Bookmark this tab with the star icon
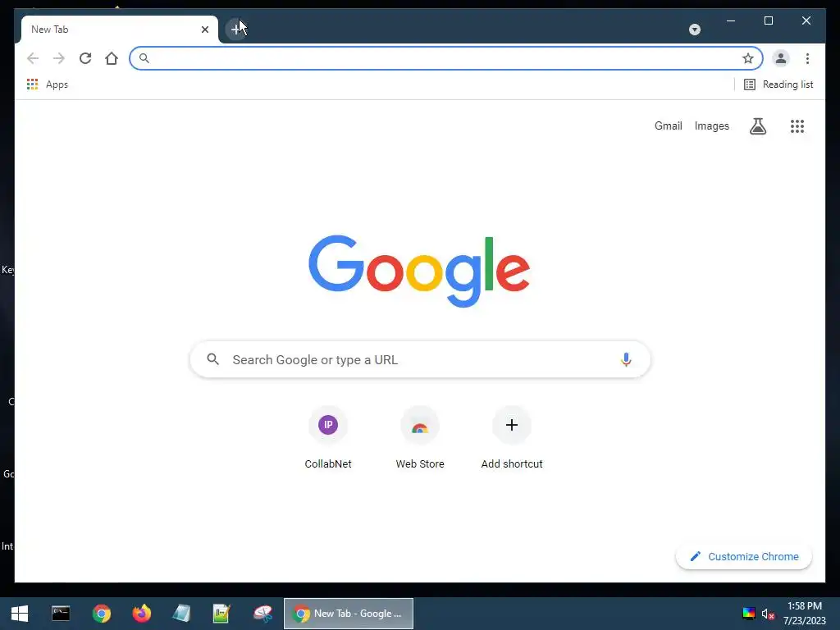The height and width of the screenshot is (630, 840). click(x=748, y=58)
